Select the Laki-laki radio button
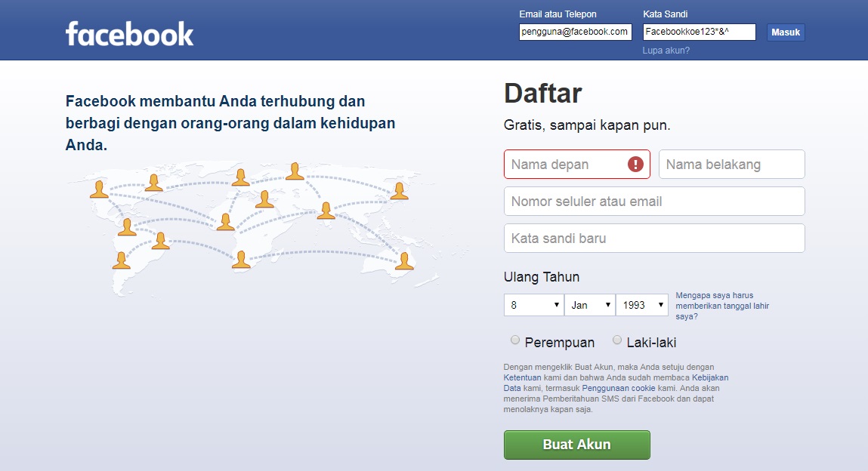 click(x=617, y=340)
